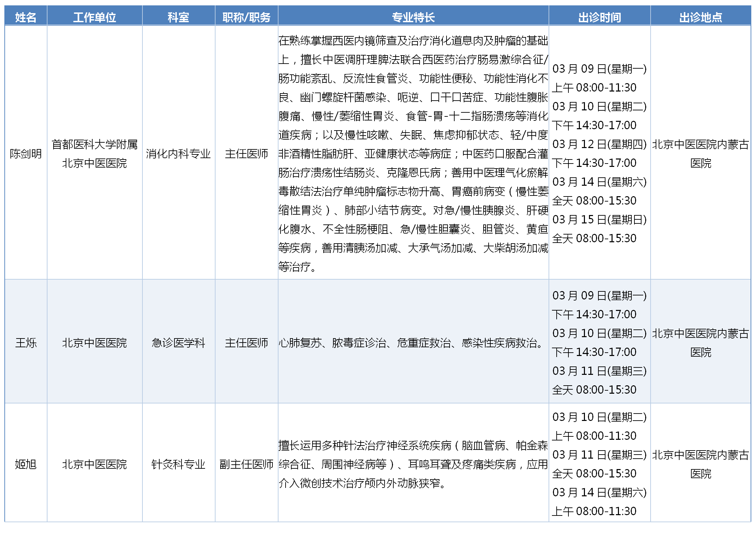This screenshot has width=756, height=534.
Task: Click the 急诊医学科 department cell
Action: tap(178, 343)
